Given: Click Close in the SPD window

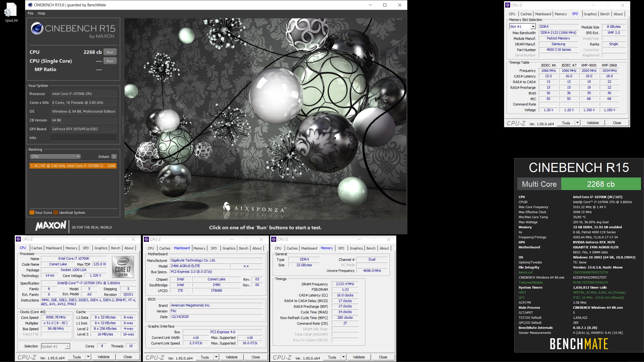Looking at the screenshot, I should coord(617,123).
